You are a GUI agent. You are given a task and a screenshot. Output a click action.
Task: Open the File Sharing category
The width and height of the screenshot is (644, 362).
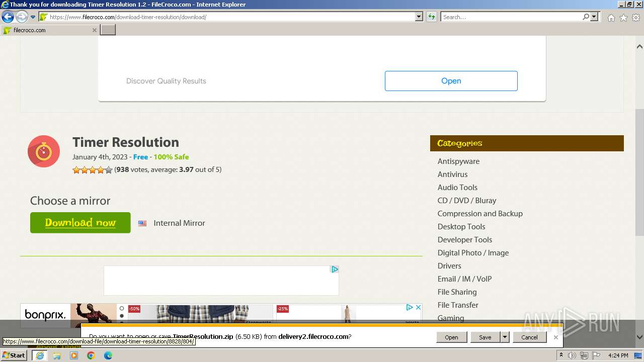457,292
